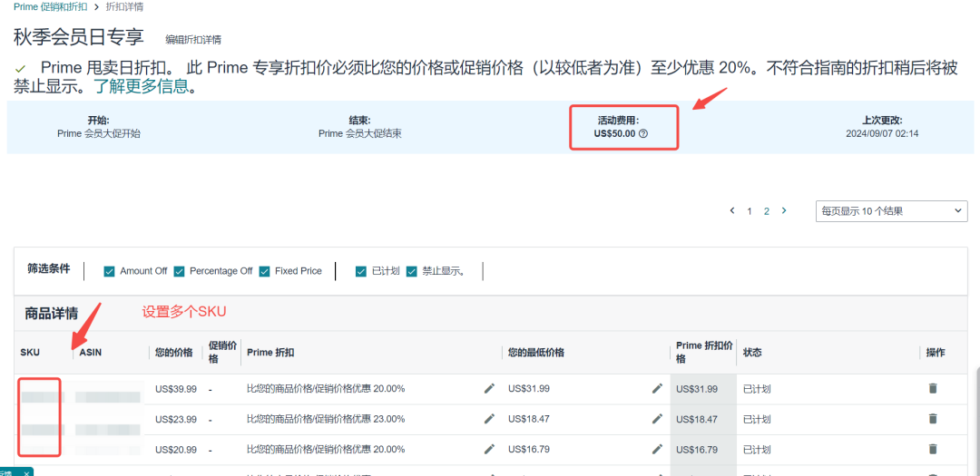980x476 pixels.
Task: Click the 已计划 status in US$39.99 row
Action: (x=756, y=389)
